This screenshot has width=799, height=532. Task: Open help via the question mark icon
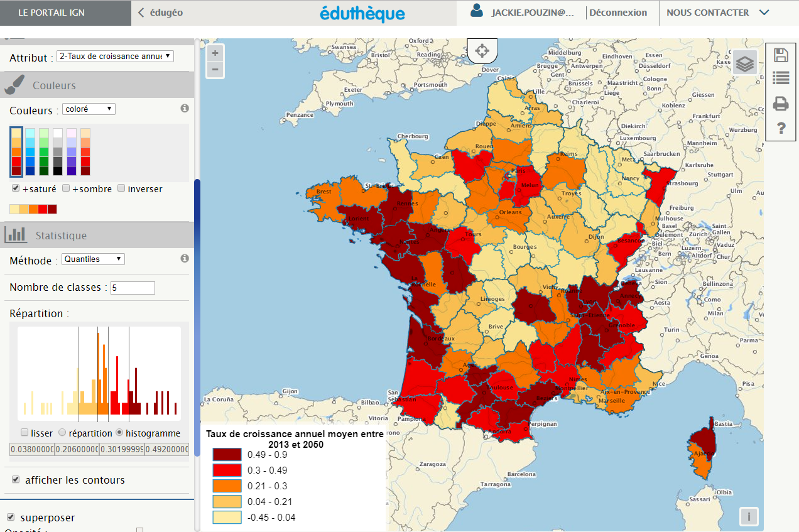781,128
